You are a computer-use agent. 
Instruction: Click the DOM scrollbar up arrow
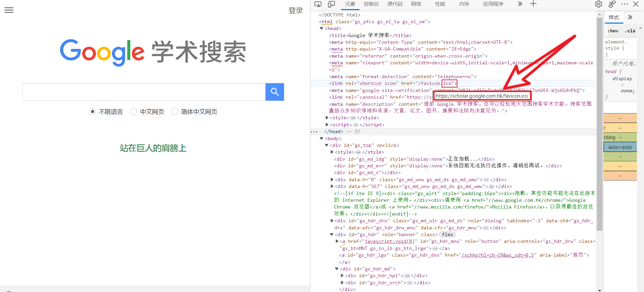tap(599, 14)
